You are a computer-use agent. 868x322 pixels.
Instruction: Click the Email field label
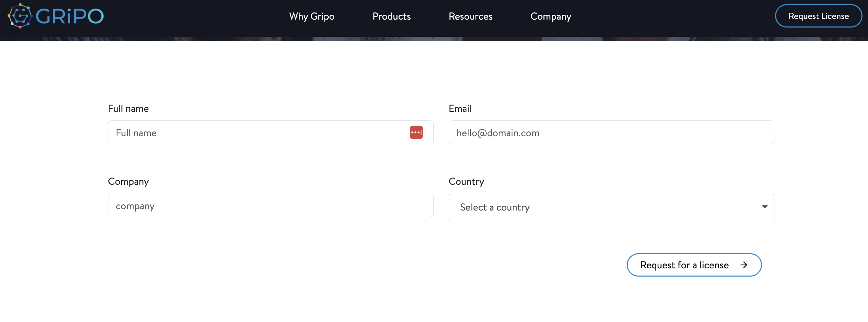tap(460, 109)
